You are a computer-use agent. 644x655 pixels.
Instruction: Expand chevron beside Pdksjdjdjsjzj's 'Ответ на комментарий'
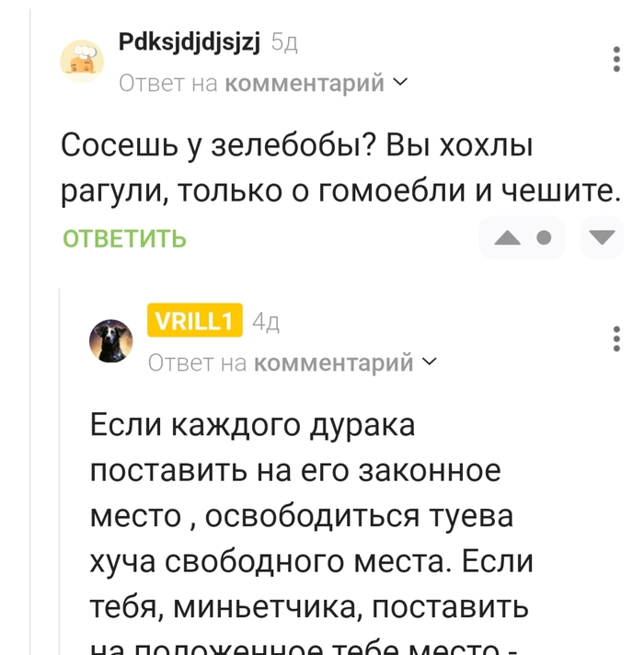(399, 83)
